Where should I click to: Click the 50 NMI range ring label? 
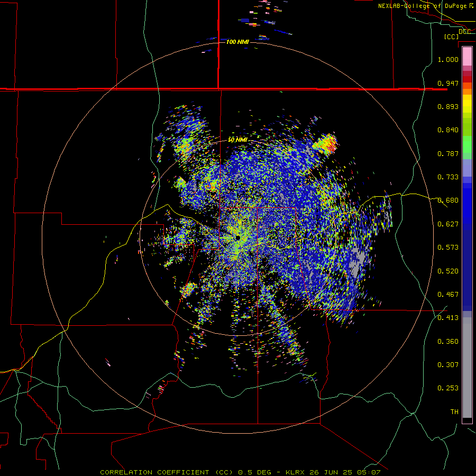click(237, 140)
